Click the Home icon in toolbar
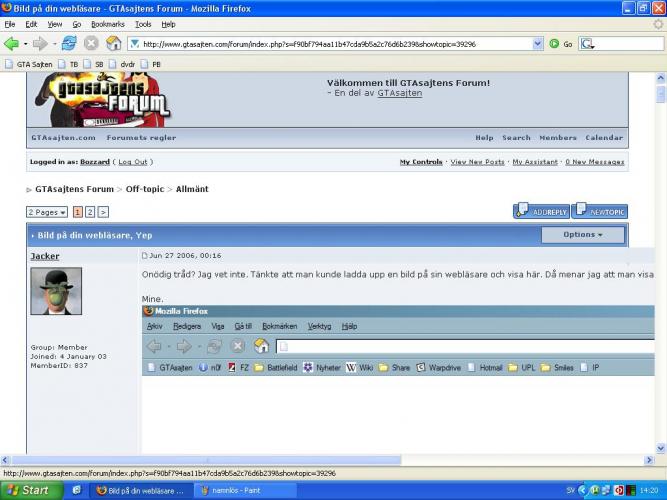Viewport: 667px width, 500px height. [x=114, y=44]
